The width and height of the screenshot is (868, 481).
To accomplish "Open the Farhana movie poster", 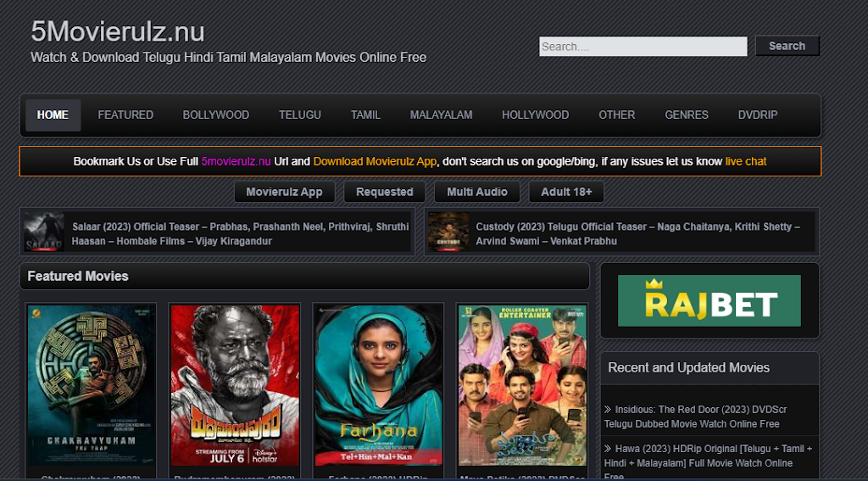I will [378, 384].
